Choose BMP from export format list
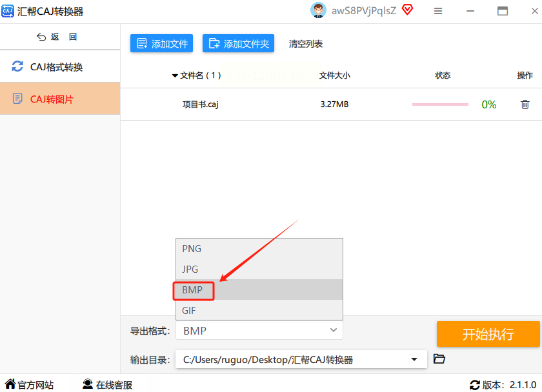542x392 pixels. click(x=259, y=289)
